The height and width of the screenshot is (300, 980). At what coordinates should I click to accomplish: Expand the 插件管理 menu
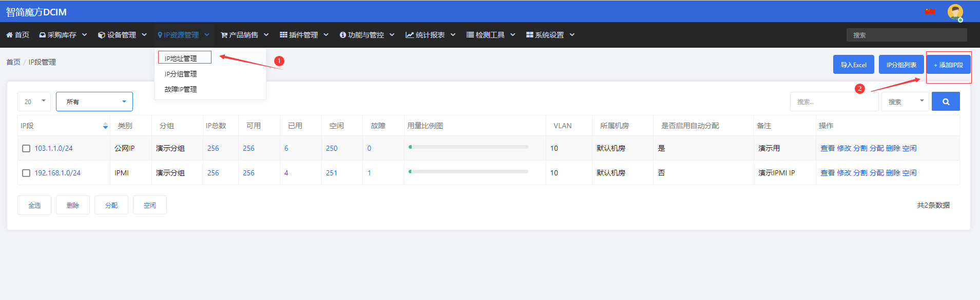(x=304, y=35)
